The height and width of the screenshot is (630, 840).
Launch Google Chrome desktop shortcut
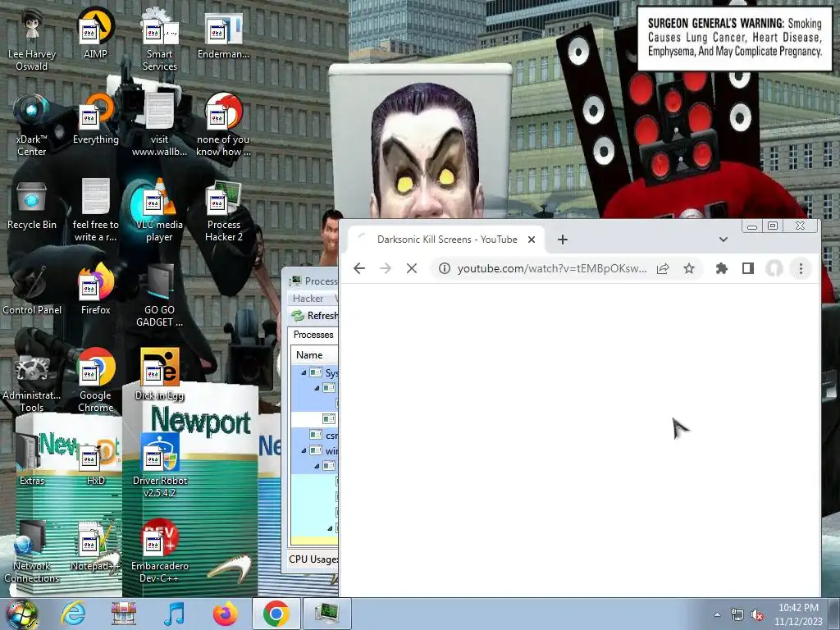click(x=95, y=381)
